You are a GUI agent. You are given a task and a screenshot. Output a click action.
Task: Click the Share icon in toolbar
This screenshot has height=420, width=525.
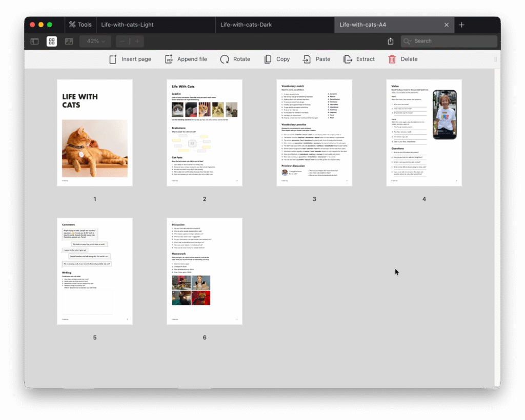[391, 41]
